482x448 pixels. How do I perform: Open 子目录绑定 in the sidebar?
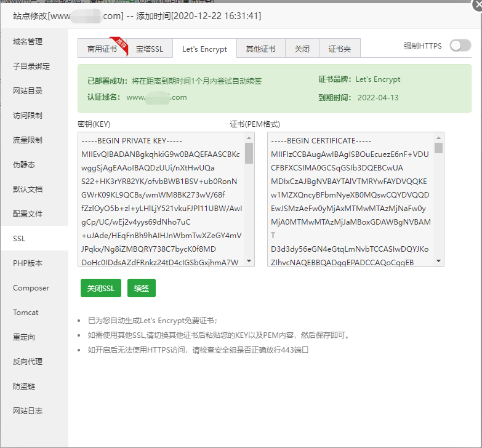click(x=34, y=66)
